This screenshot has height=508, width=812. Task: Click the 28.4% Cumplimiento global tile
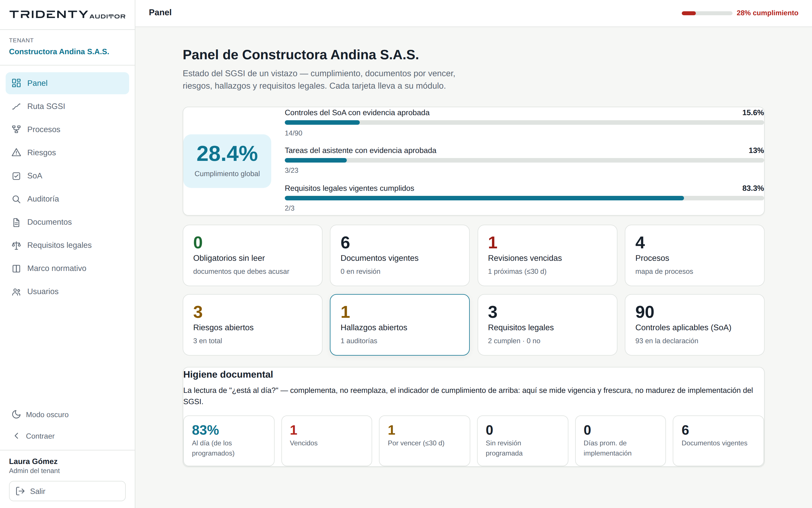click(227, 161)
